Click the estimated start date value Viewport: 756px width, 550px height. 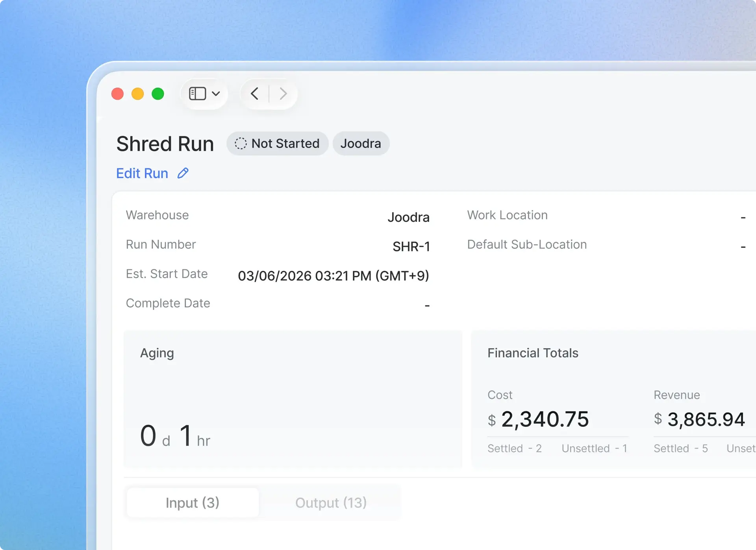pos(334,276)
